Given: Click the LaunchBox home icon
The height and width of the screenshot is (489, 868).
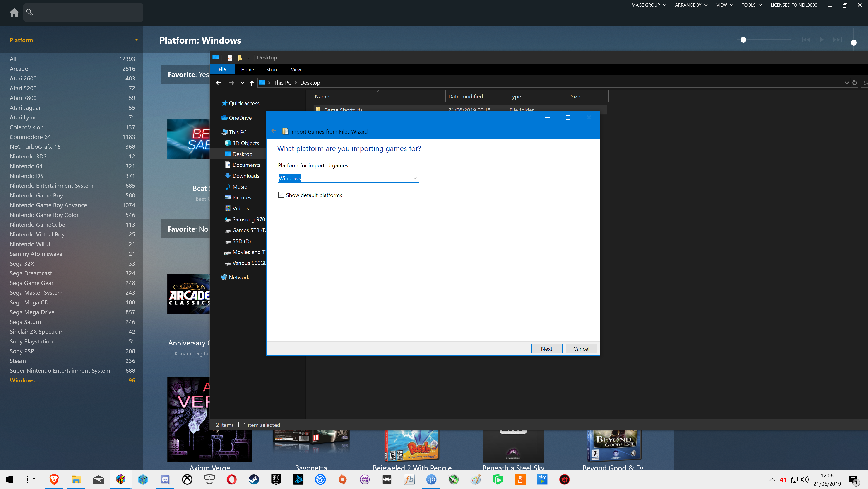Looking at the screenshot, I should (14, 12).
